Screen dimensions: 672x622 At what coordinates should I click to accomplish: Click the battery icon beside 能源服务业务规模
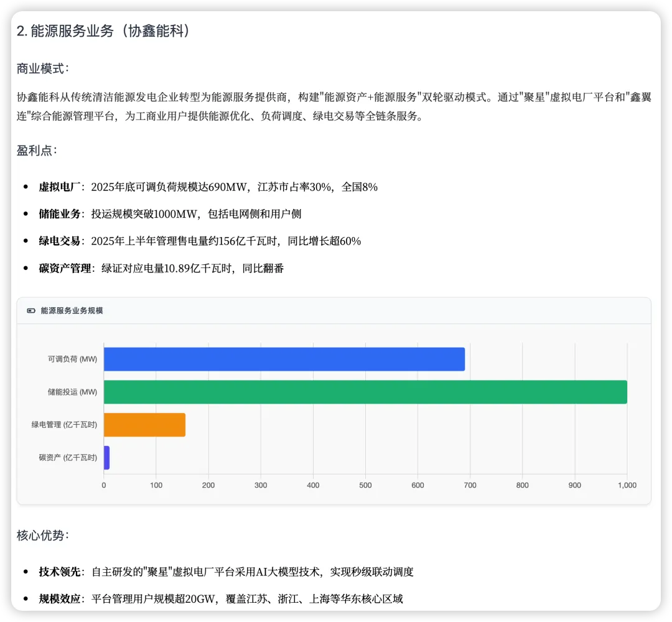point(31,310)
